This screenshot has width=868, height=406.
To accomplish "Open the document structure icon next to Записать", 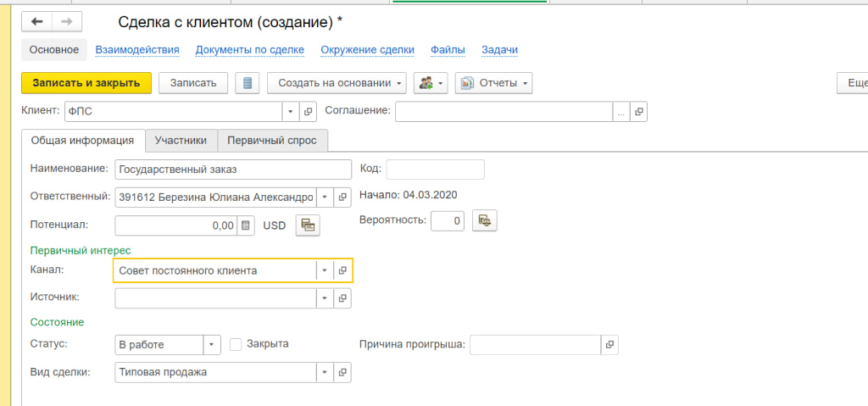I will [248, 83].
